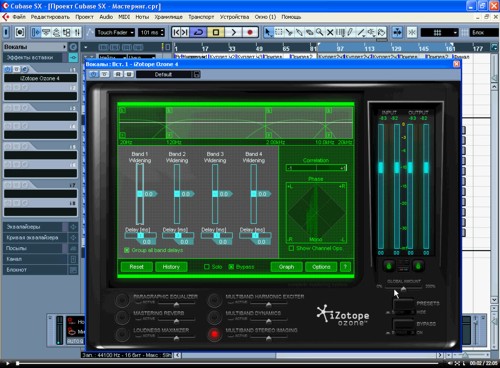Select the Zoom magnifier tool
The image size is (500, 368).
click(x=320, y=32)
